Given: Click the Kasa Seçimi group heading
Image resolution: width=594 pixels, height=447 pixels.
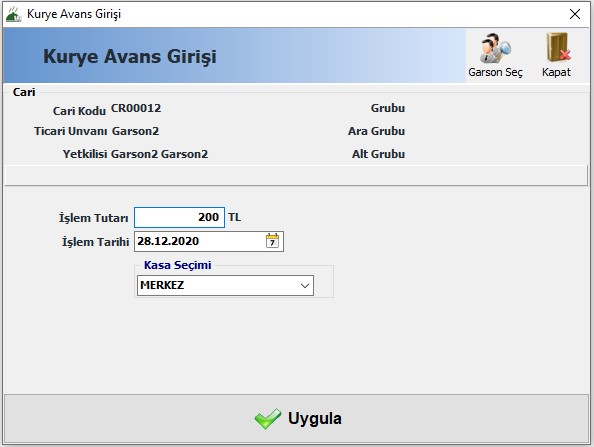Looking at the screenshot, I should coord(178,265).
